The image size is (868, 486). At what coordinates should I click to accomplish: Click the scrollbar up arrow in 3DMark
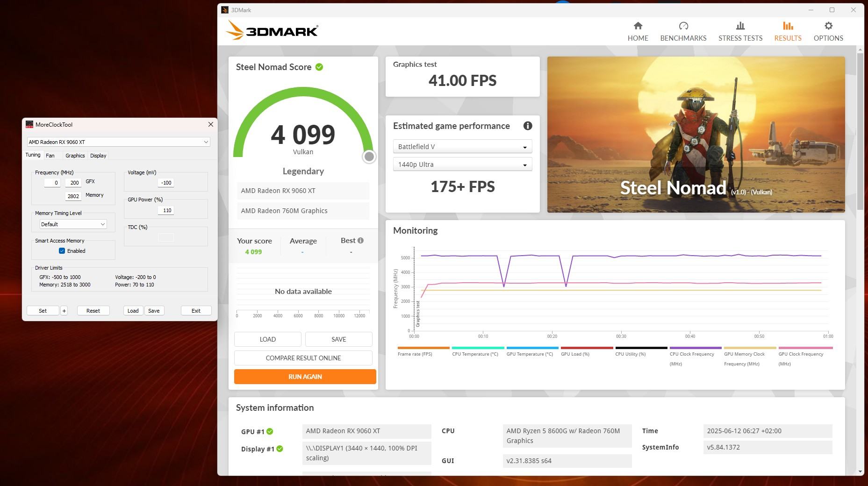click(x=860, y=49)
